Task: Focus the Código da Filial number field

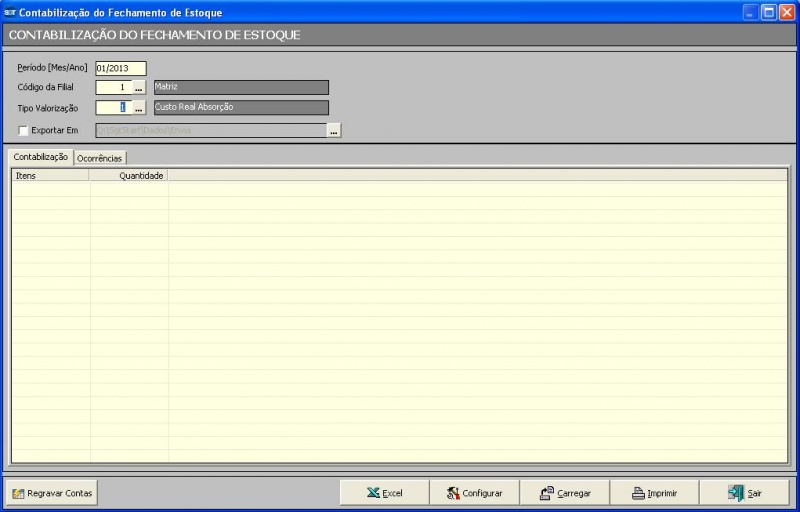Action: (113, 87)
